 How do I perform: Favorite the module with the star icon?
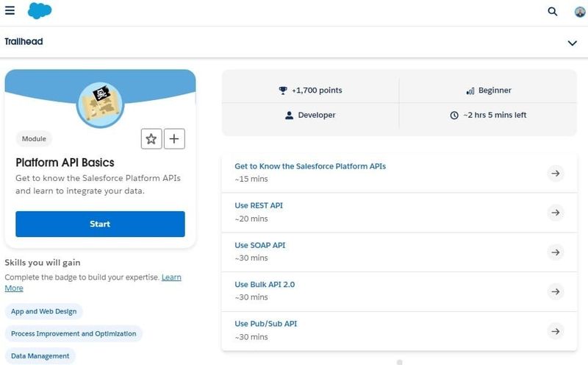click(151, 139)
